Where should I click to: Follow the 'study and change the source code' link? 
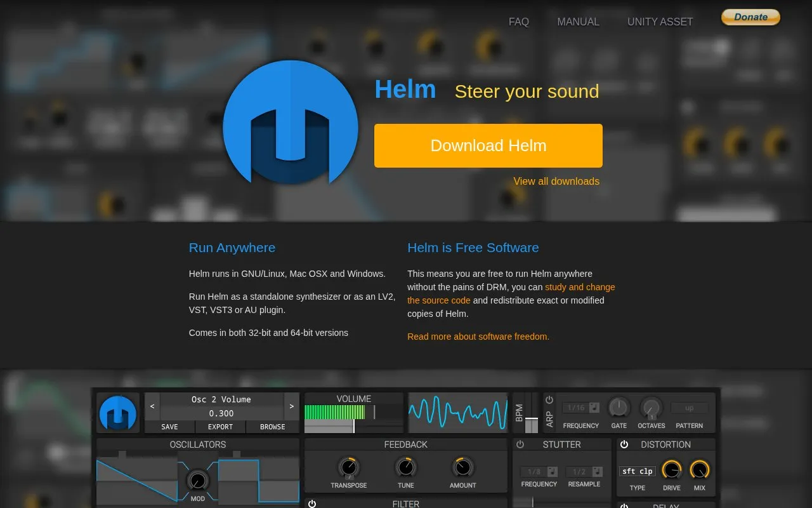coord(511,293)
